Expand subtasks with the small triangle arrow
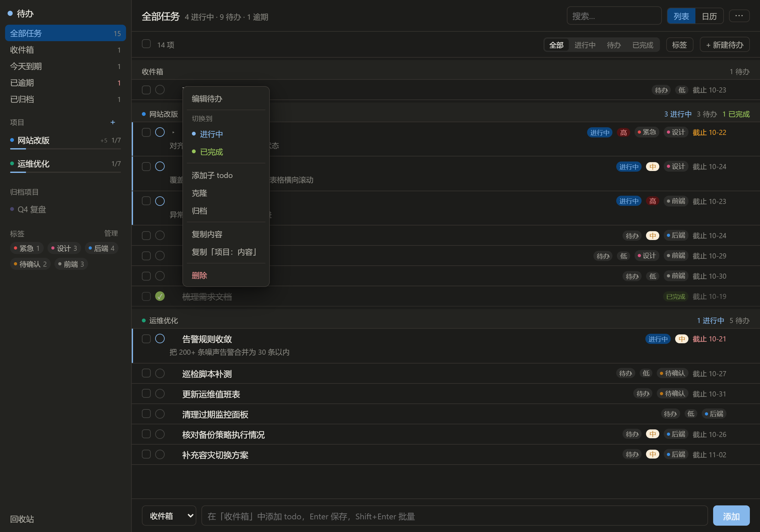 click(x=174, y=132)
